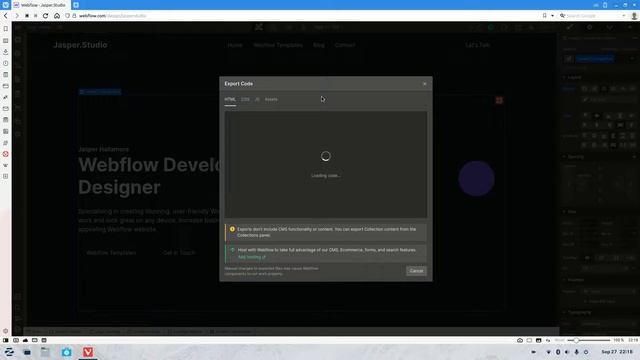Click the Blog nav link on canvas
The width and height of the screenshot is (640, 360).
[319, 45]
